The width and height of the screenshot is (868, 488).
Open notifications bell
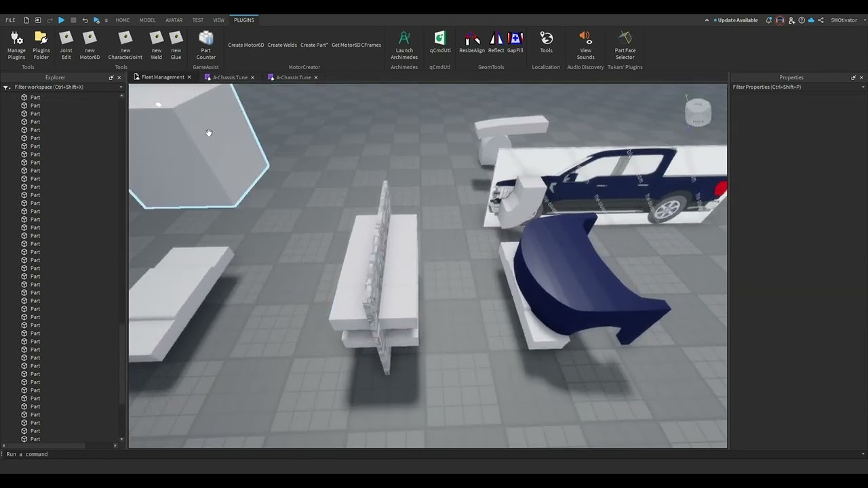(768, 20)
